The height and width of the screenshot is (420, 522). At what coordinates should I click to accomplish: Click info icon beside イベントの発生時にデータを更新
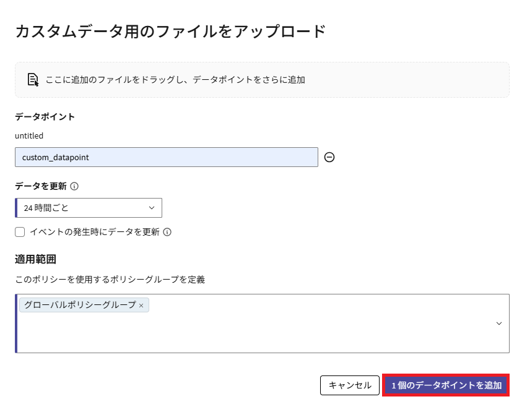coord(167,233)
